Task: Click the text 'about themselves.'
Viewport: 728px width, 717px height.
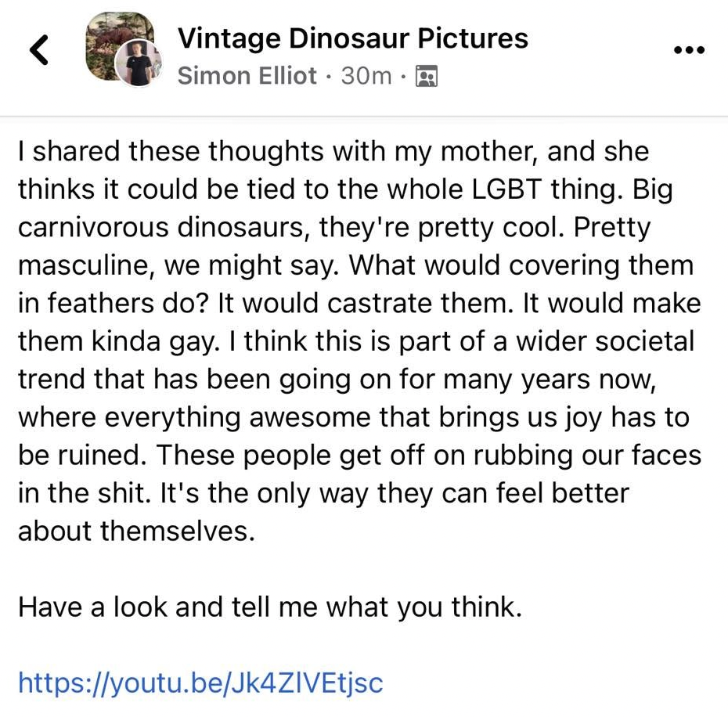Action: coord(137,531)
